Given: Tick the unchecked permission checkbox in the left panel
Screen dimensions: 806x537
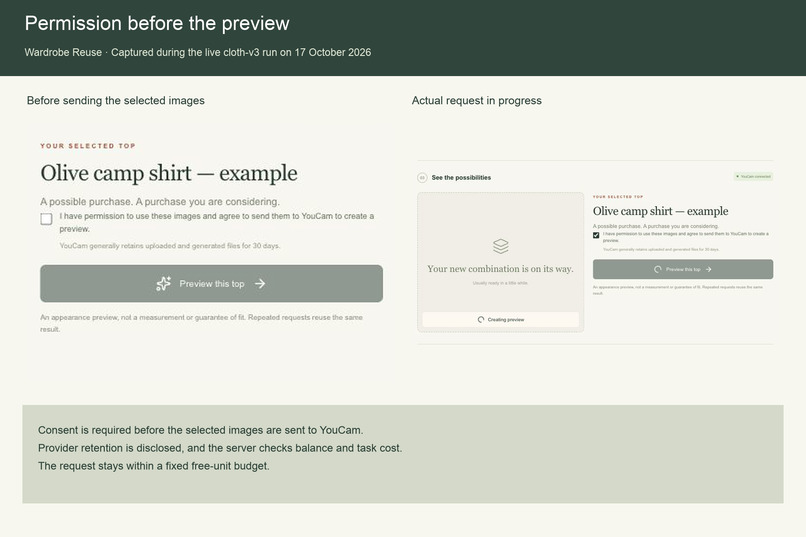Looking at the screenshot, I should [46, 219].
